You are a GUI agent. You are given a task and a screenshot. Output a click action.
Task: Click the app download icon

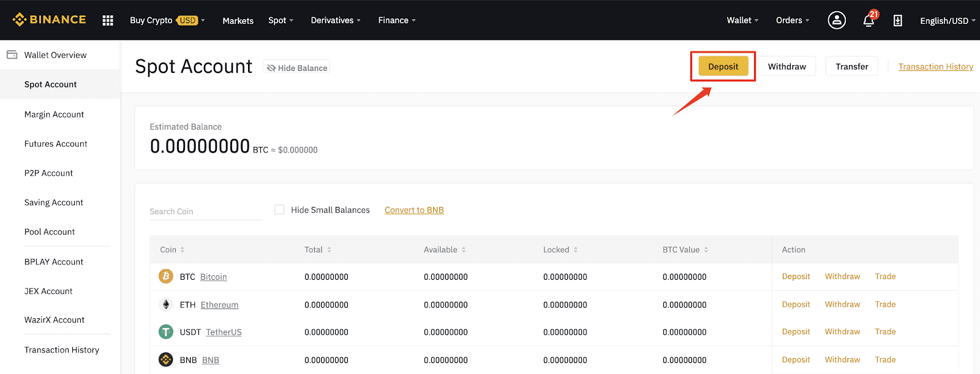(897, 21)
